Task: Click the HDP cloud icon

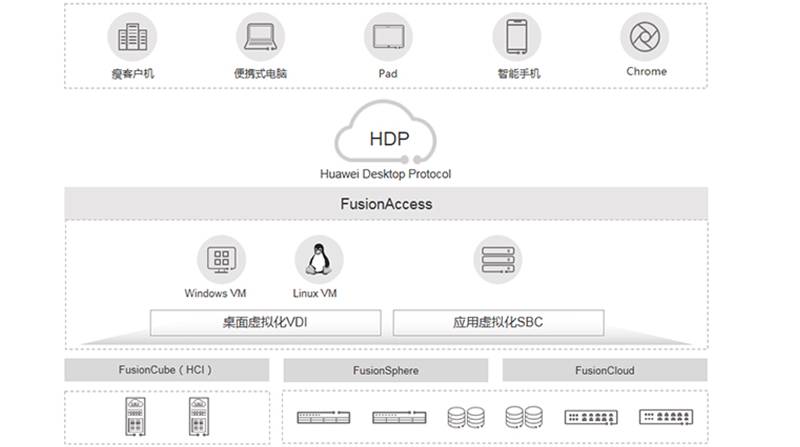Action: click(386, 132)
